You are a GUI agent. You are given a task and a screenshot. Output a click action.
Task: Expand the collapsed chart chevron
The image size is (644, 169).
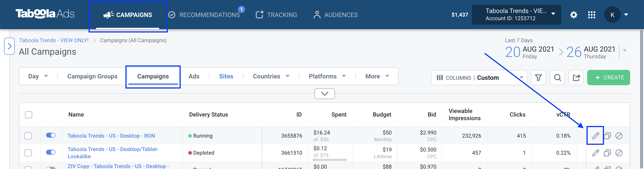pos(324,94)
